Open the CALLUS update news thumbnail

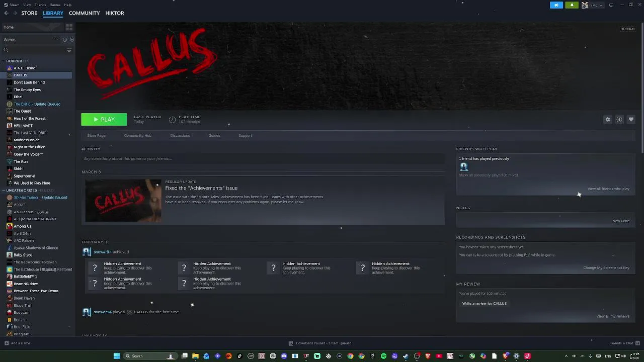[123, 201]
